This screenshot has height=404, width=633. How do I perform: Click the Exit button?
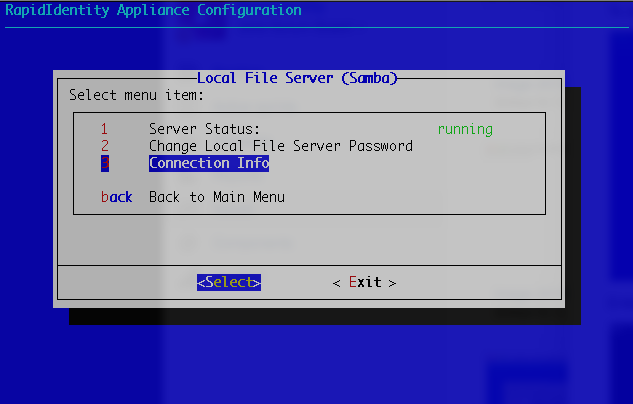[x=365, y=282]
